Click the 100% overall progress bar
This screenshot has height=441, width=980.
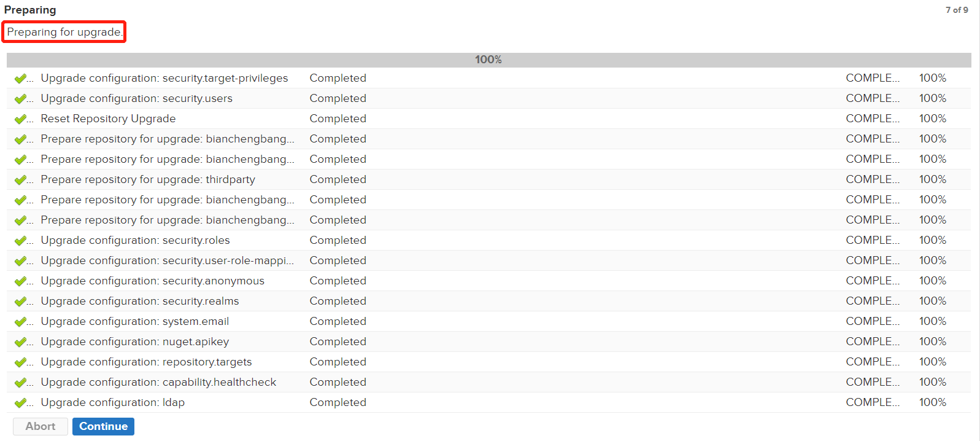[488, 60]
